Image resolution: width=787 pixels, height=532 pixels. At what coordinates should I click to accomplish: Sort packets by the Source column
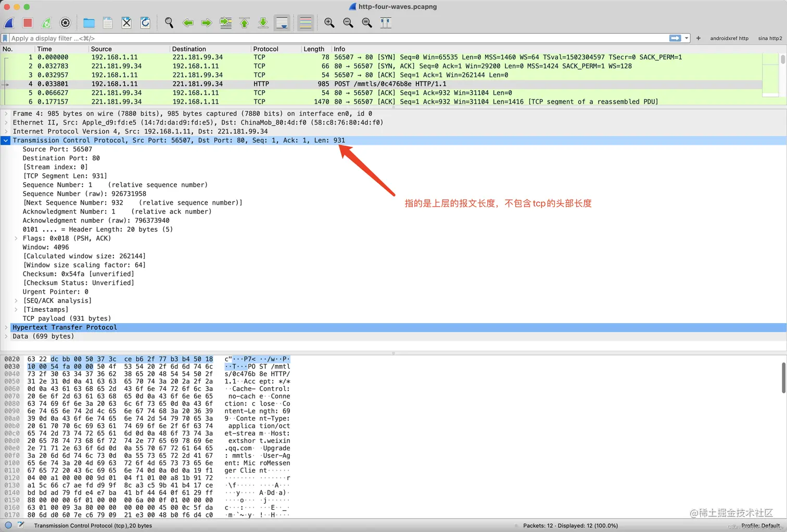(x=129, y=49)
